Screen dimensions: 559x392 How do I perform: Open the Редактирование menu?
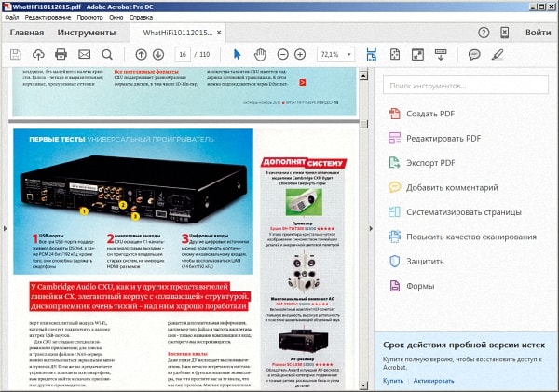48,17
